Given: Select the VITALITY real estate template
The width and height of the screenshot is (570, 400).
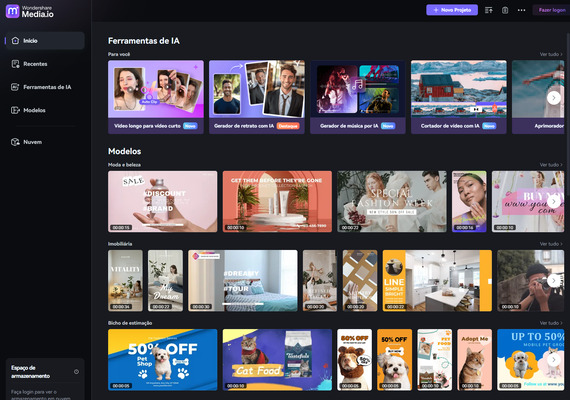Looking at the screenshot, I should point(125,280).
